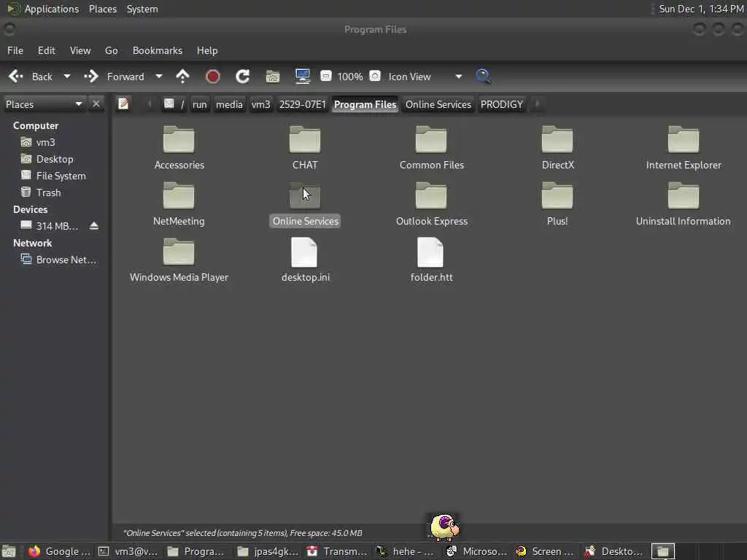Click the root filesystem path button

coord(174,104)
